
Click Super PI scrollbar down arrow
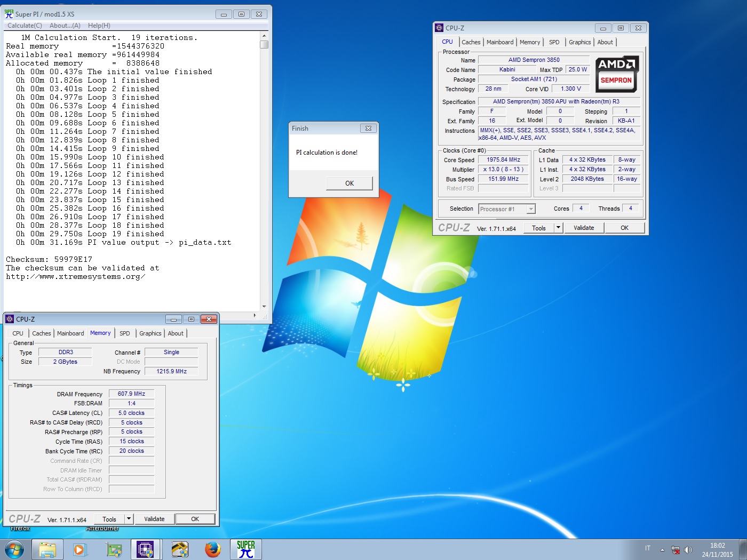(264, 306)
